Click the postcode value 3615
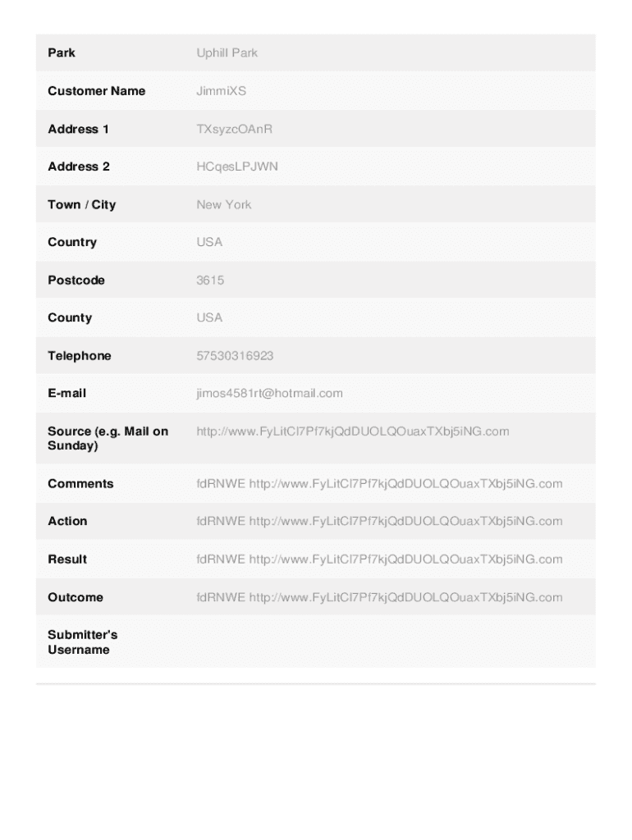The width and height of the screenshot is (632, 840). pyautogui.click(x=210, y=281)
